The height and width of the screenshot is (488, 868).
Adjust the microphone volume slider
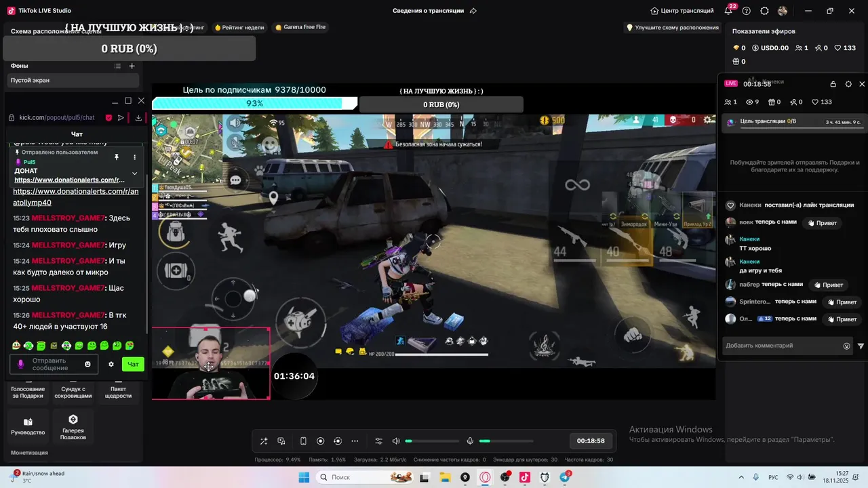(x=506, y=441)
